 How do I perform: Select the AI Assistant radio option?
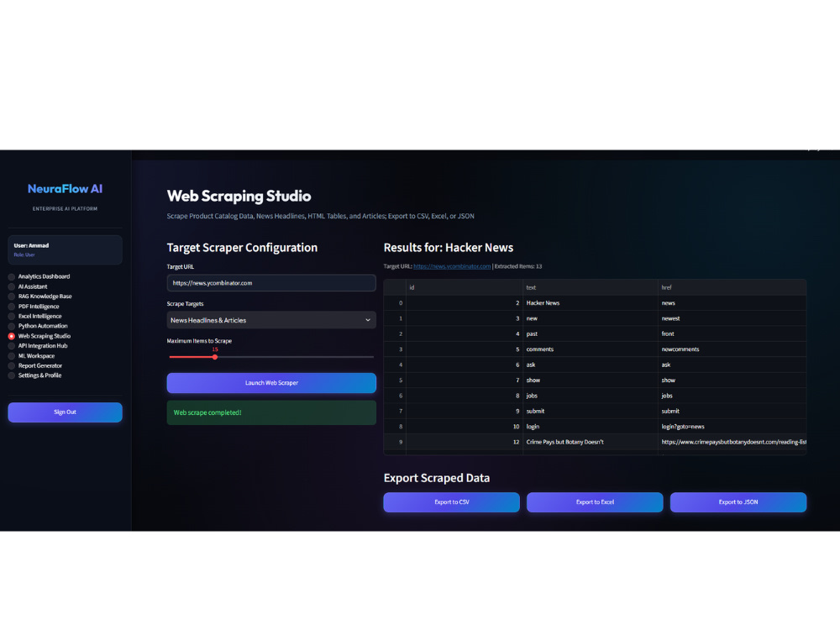click(x=28, y=286)
